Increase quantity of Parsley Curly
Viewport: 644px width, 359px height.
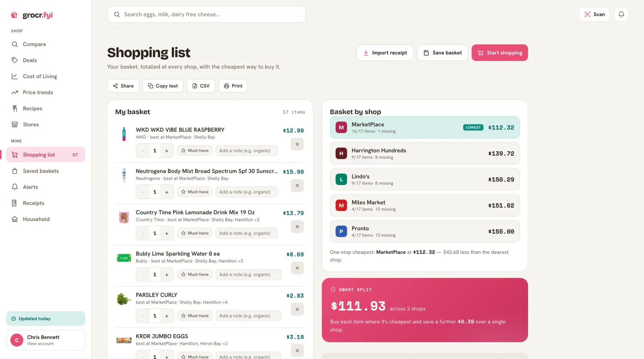[167, 316]
